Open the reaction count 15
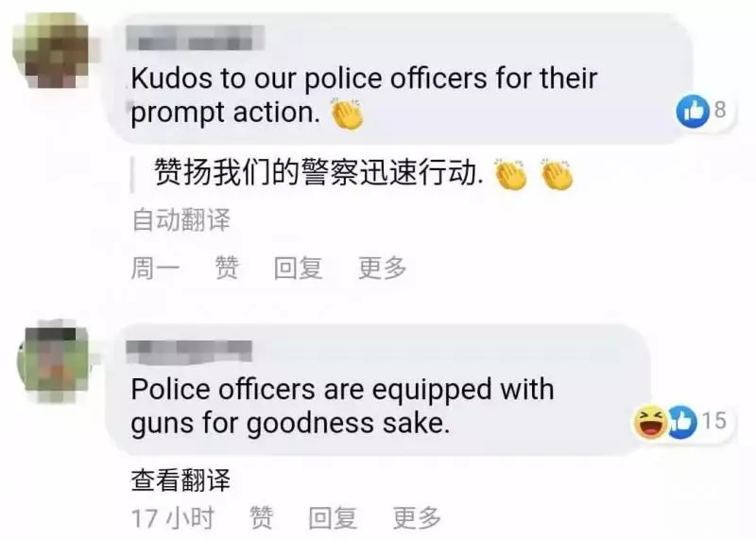 pyautogui.click(x=714, y=421)
